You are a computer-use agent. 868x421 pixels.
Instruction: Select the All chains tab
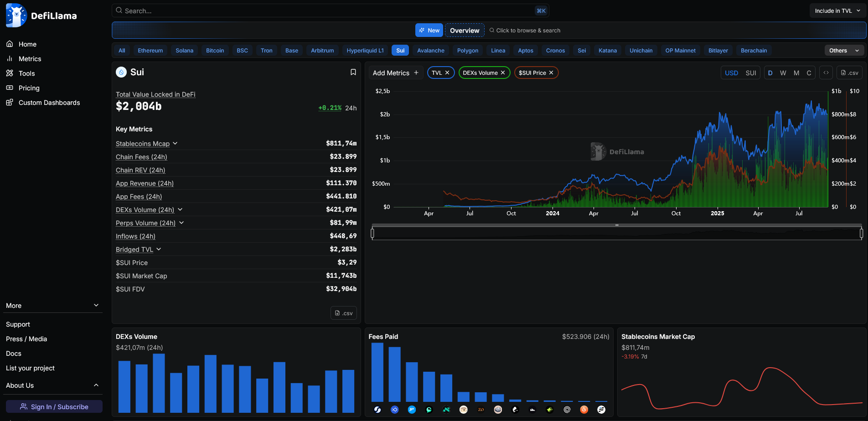pos(122,51)
